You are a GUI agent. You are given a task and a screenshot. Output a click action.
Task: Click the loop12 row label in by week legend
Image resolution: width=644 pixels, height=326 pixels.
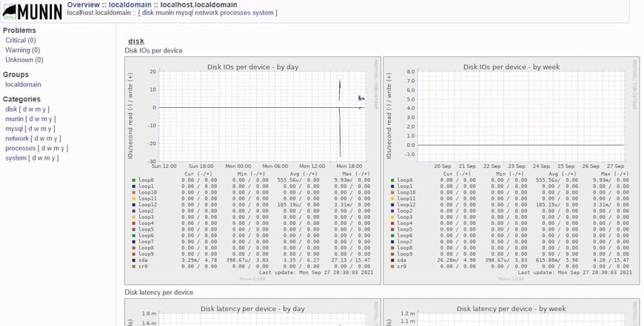coord(406,205)
